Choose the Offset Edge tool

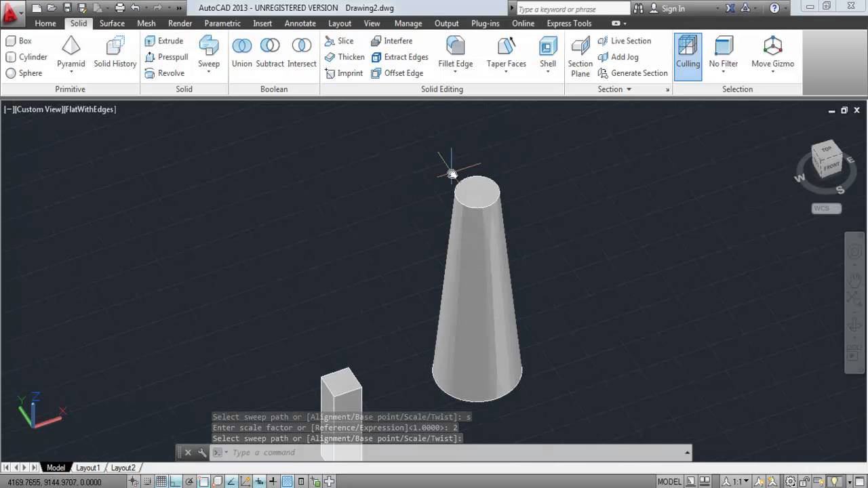(397, 73)
